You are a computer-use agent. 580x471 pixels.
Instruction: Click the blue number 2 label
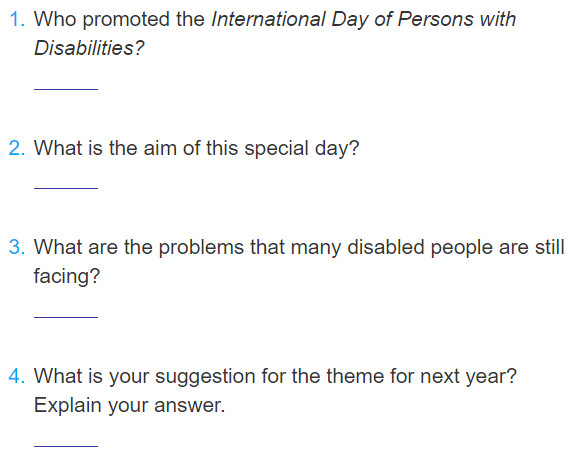click(x=17, y=148)
